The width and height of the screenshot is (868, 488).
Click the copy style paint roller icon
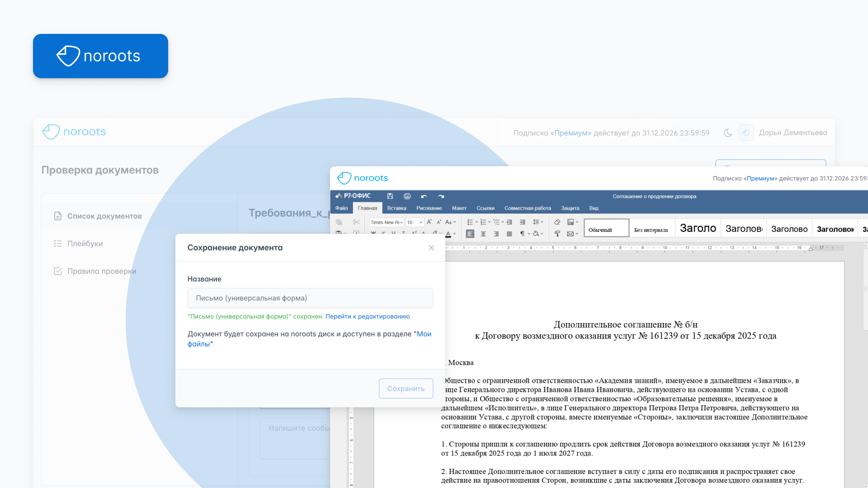pyautogui.click(x=557, y=234)
